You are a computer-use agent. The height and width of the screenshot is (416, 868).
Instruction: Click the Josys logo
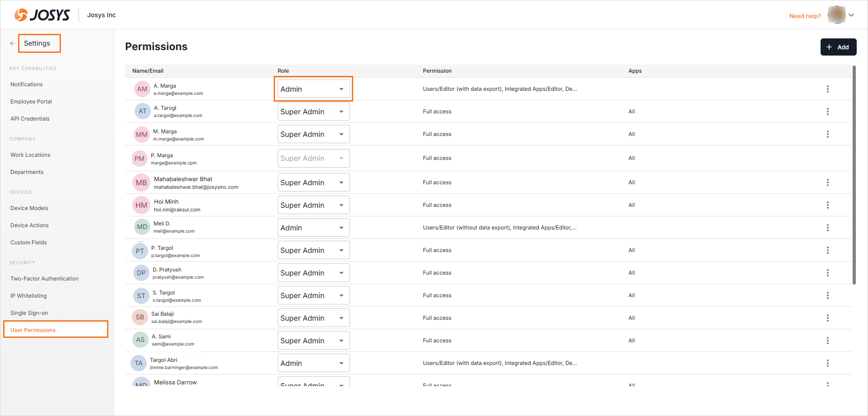[x=42, y=15]
